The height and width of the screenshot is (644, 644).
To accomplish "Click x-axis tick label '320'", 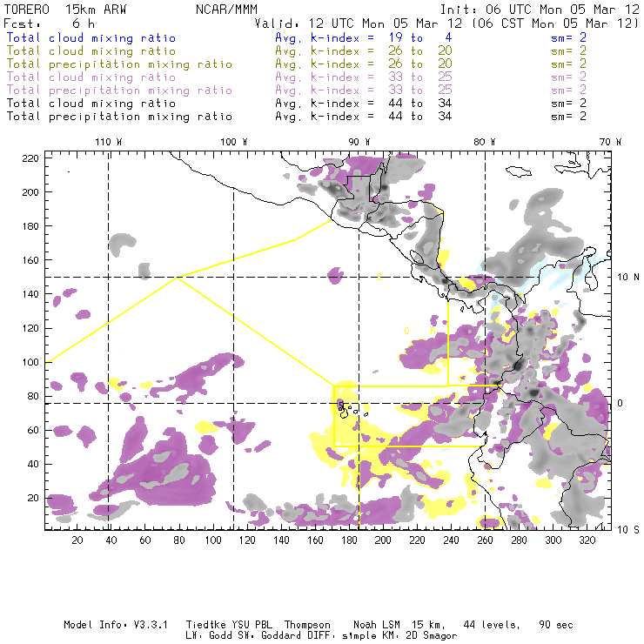I will [587, 540].
